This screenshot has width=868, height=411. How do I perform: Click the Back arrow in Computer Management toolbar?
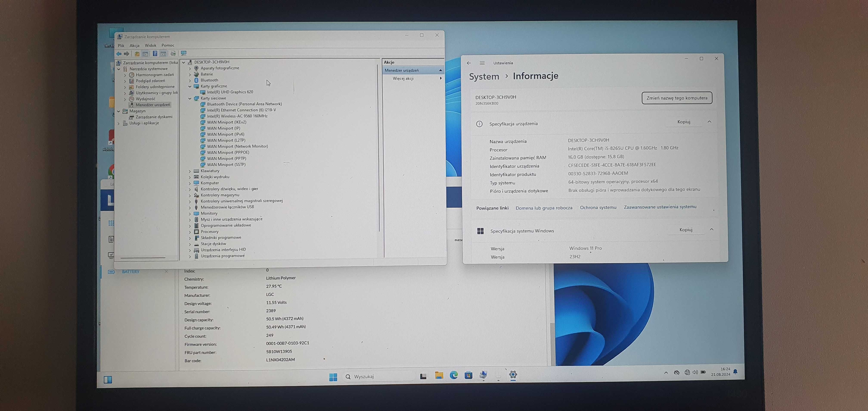(119, 54)
